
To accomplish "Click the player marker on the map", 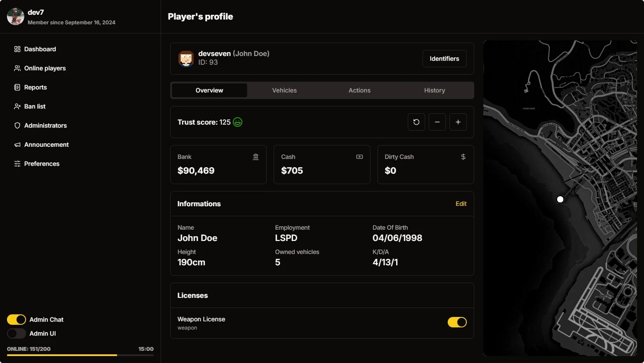I will click(560, 199).
